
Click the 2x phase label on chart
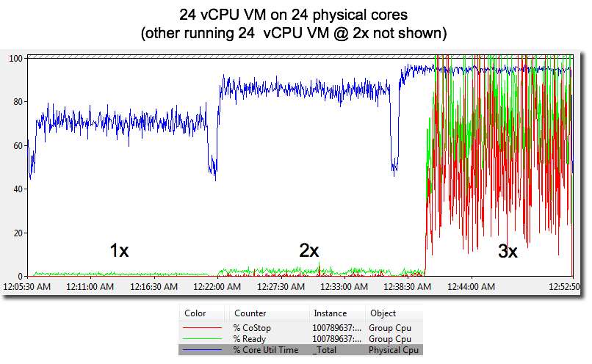pos(308,250)
